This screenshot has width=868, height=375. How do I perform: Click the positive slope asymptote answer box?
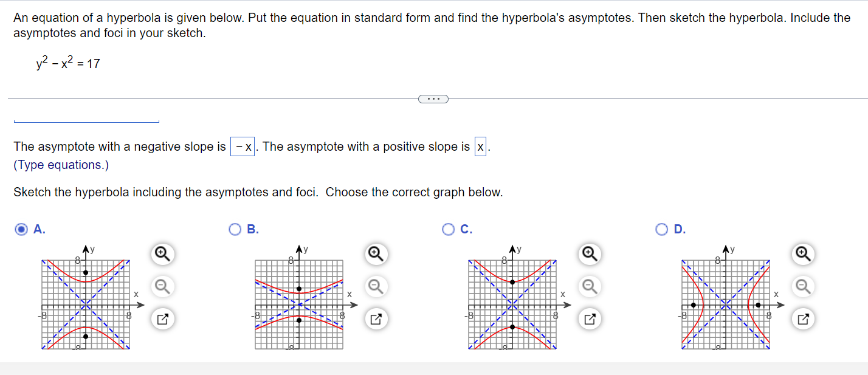pyautogui.click(x=480, y=146)
